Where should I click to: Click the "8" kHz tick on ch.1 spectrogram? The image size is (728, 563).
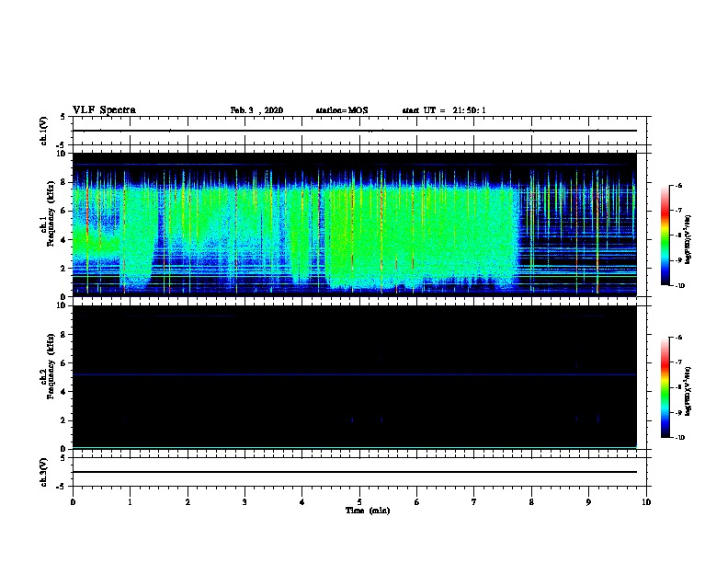[x=64, y=182]
